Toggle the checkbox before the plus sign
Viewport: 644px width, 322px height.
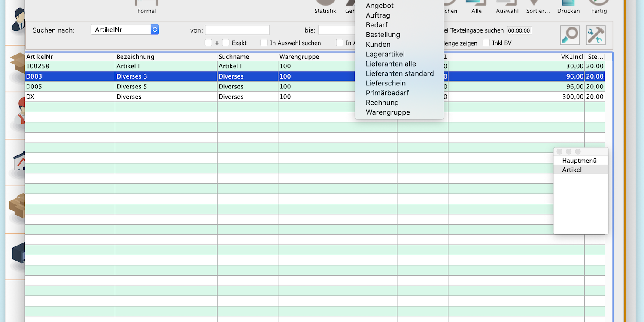[208, 43]
